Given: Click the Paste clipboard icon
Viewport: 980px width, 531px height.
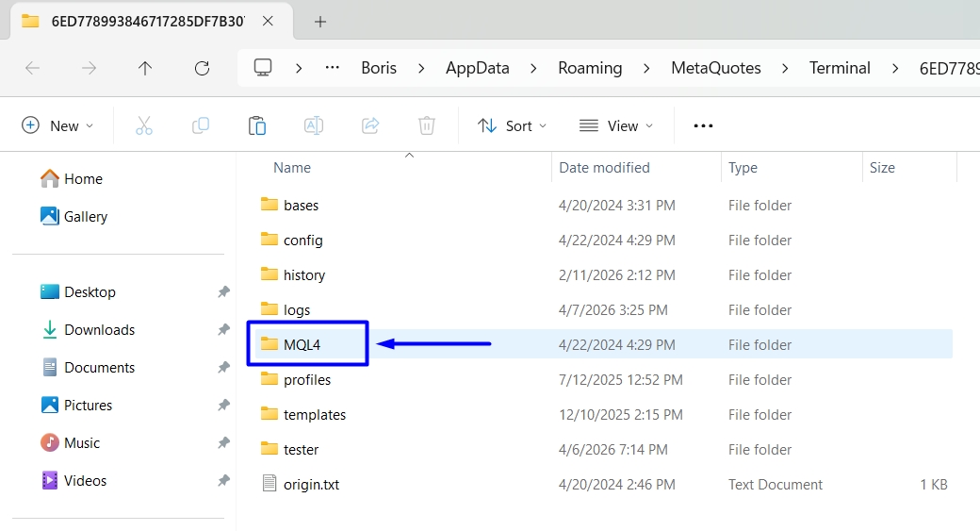Looking at the screenshot, I should pyautogui.click(x=256, y=125).
